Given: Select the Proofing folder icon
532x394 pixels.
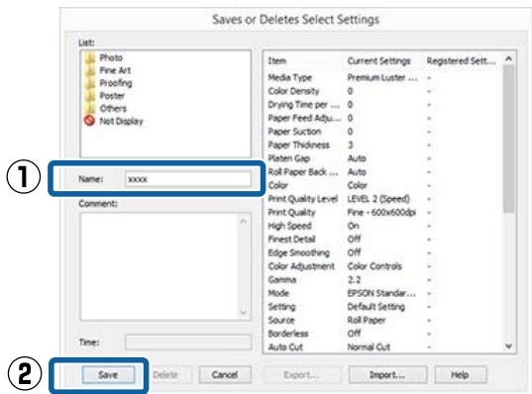Looking at the screenshot, I should pyautogui.click(x=90, y=83).
